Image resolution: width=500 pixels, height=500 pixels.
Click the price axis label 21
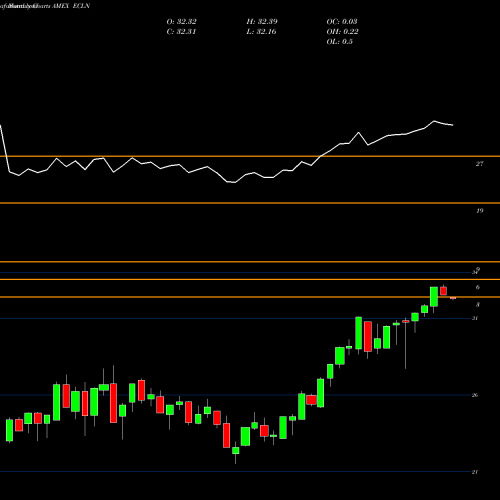point(475,472)
